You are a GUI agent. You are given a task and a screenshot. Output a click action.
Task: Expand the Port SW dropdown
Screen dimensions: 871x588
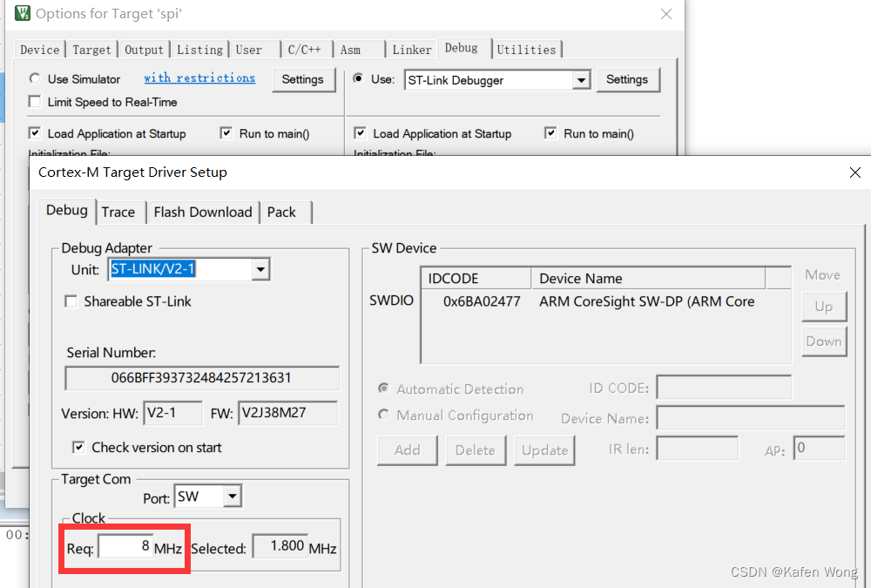point(233,497)
